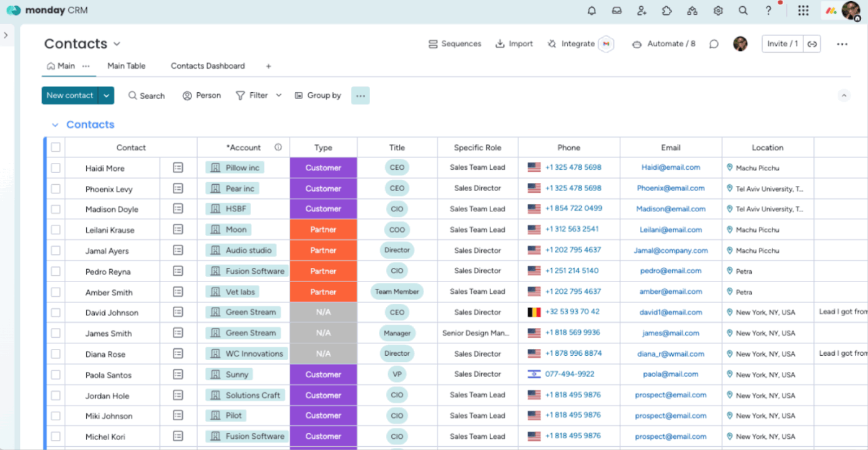The image size is (868, 450).
Task: Collapse the Contacts group chevron
Action: tap(55, 125)
